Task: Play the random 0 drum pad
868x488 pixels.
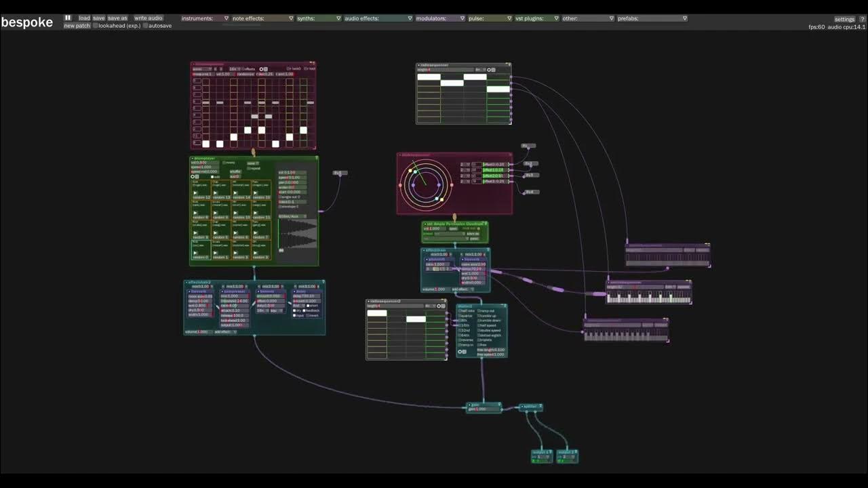Action: 195,253
